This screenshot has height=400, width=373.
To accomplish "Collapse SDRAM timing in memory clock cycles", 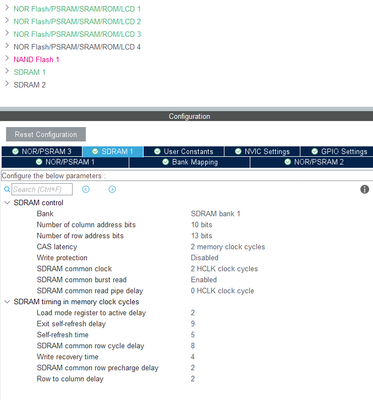I will (x=7, y=302).
